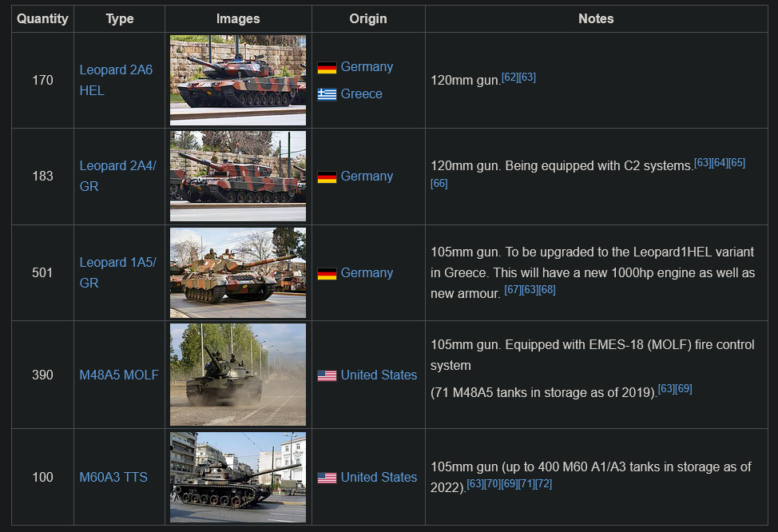View the M60A3 TTS tank photo

click(x=238, y=477)
